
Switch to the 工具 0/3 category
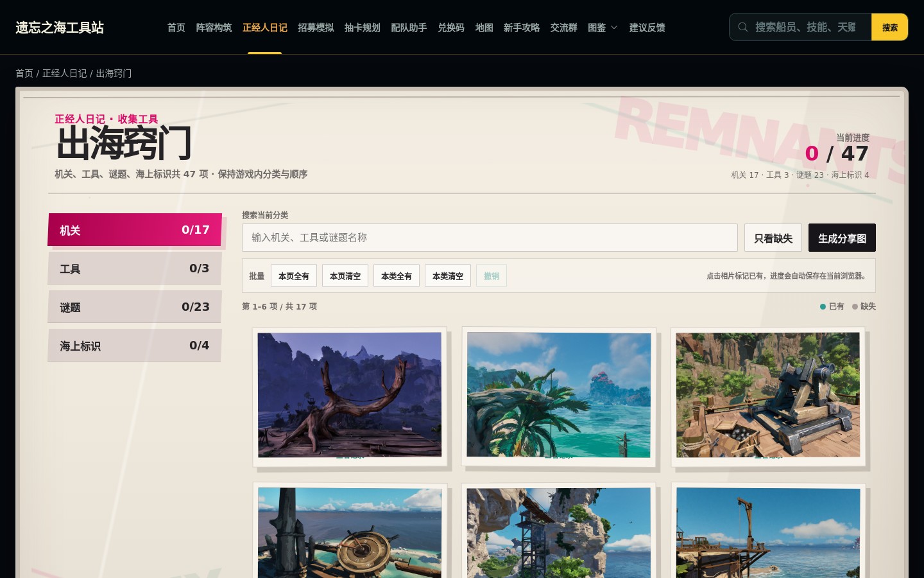[135, 268]
